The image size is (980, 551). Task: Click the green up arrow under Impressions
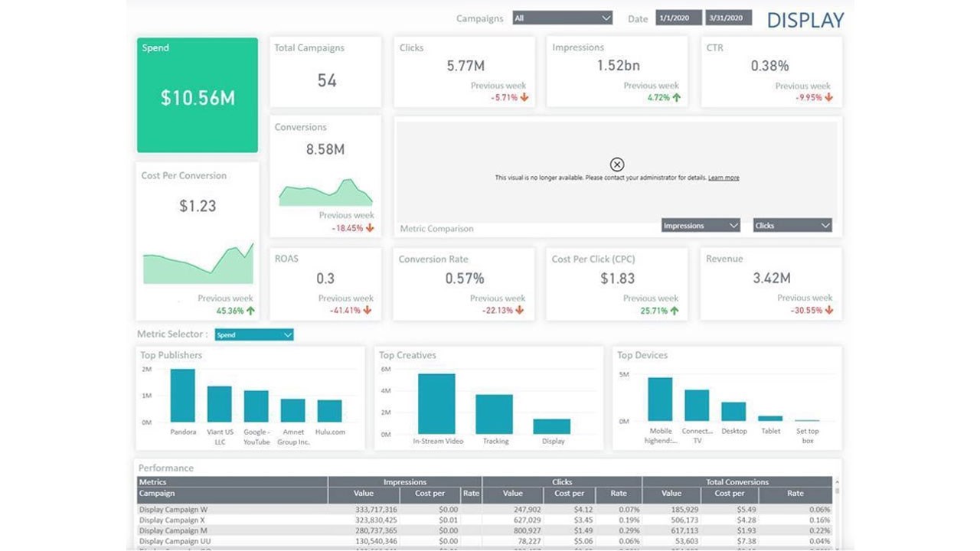(676, 98)
